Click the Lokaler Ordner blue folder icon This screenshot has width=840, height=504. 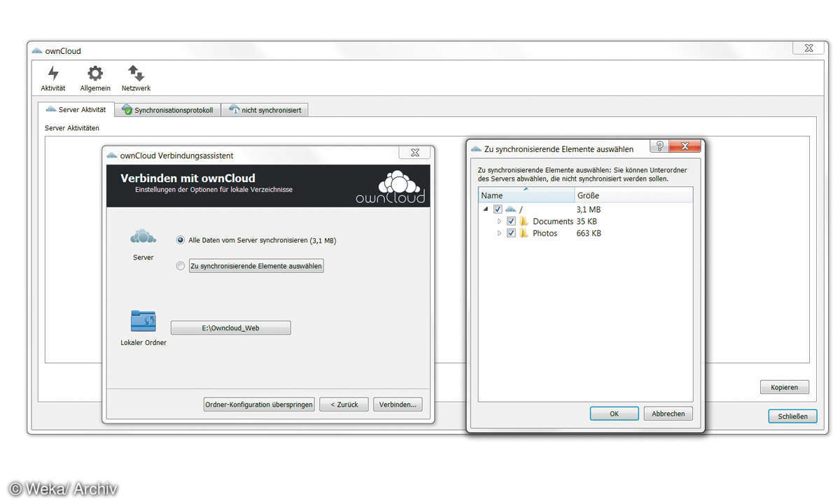[x=143, y=321]
